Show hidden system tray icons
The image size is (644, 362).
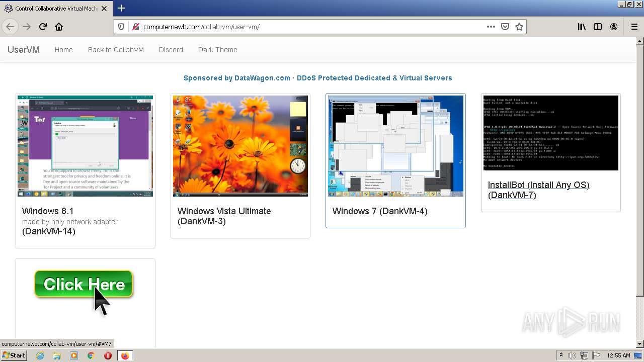click(561, 355)
